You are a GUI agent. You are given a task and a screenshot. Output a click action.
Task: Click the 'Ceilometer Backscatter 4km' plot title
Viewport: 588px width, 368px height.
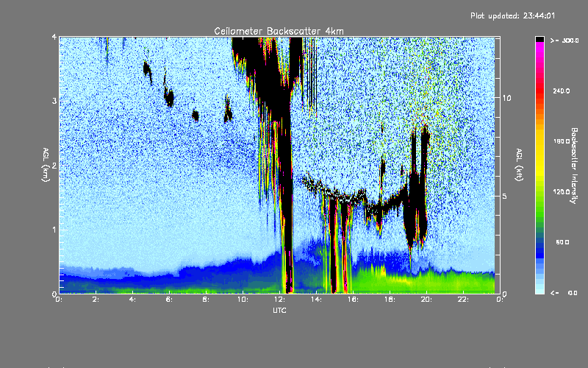coord(279,31)
